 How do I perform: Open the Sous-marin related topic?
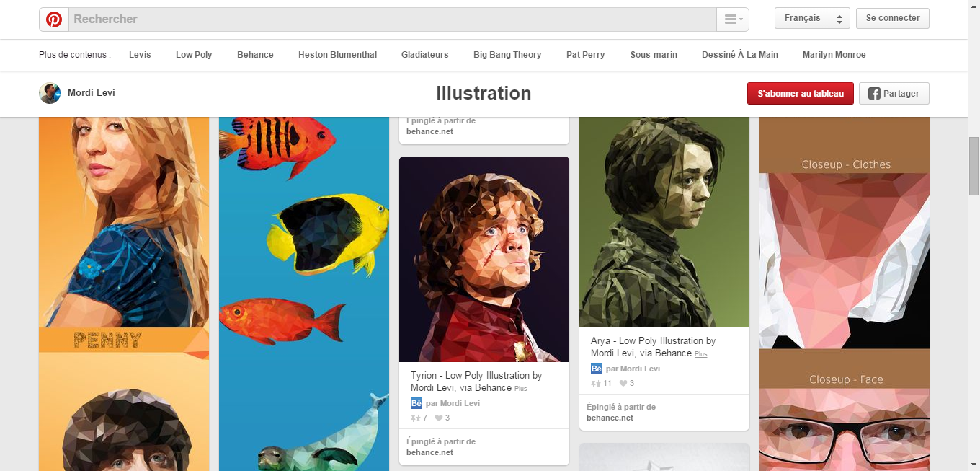coord(654,55)
